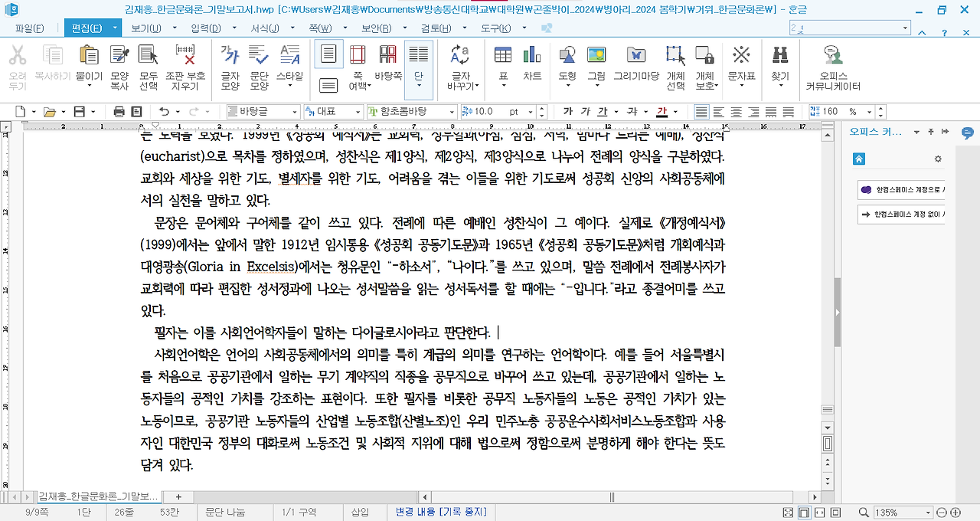Select portrait page orientation icon
980x521 pixels.
point(328,54)
